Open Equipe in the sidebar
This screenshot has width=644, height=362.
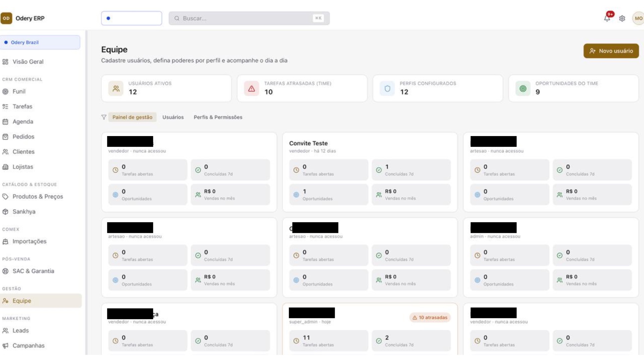(x=41, y=301)
